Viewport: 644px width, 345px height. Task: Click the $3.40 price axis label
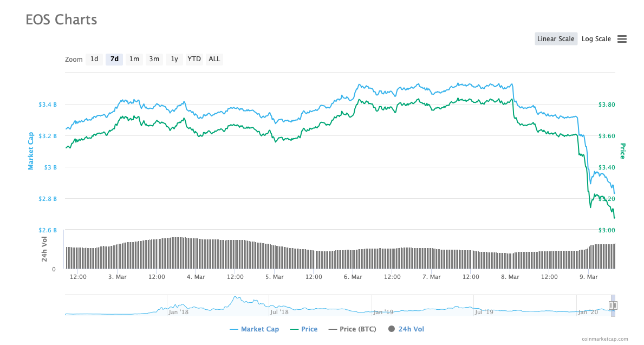pyautogui.click(x=607, y=167)
